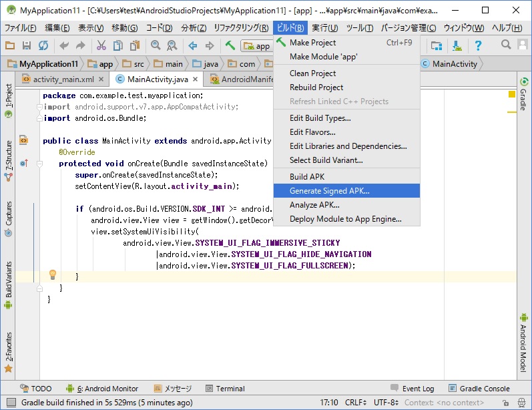Open the Event Log panel
This screenshot has height=410, width=532.
413,388
